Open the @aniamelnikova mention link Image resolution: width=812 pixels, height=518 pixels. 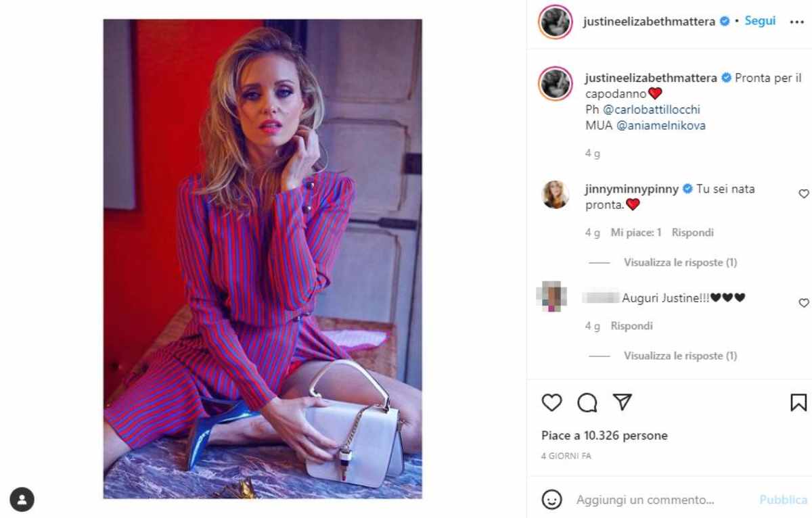click(661, 125)
